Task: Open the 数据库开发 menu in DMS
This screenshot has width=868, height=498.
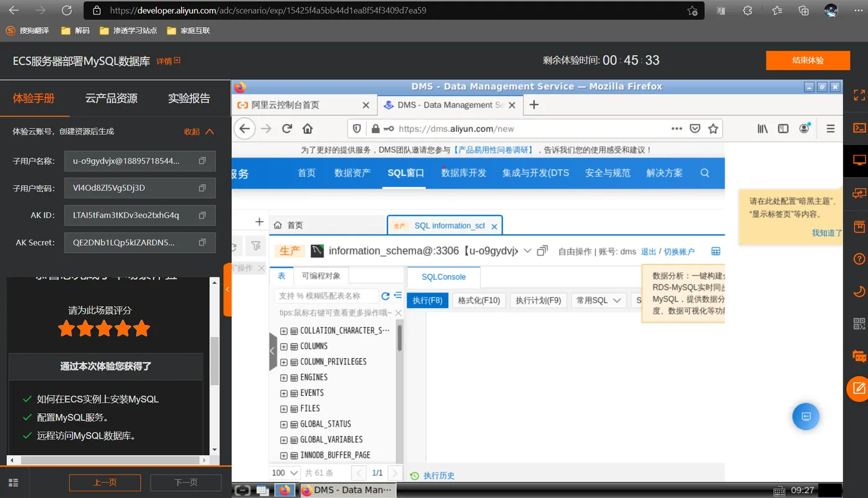Action: point(464,173)
